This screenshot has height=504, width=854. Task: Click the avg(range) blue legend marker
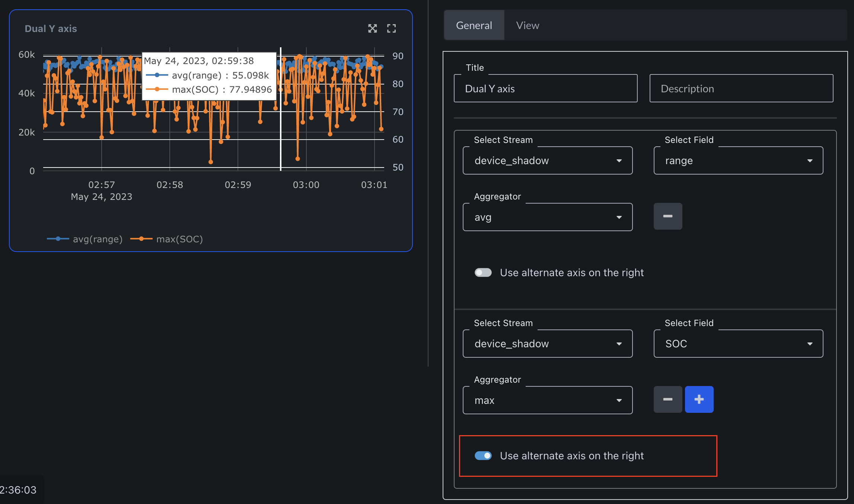coord(58,239)
